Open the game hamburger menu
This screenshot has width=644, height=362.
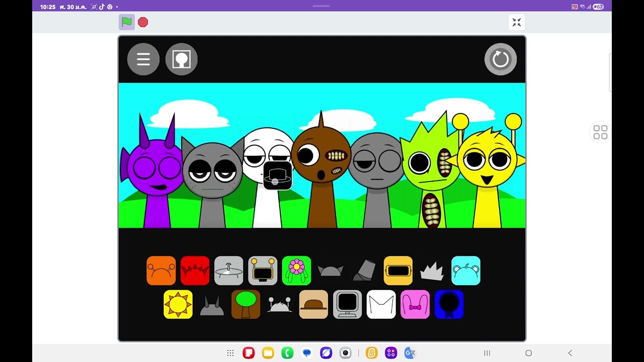click(x=143, y=59)
